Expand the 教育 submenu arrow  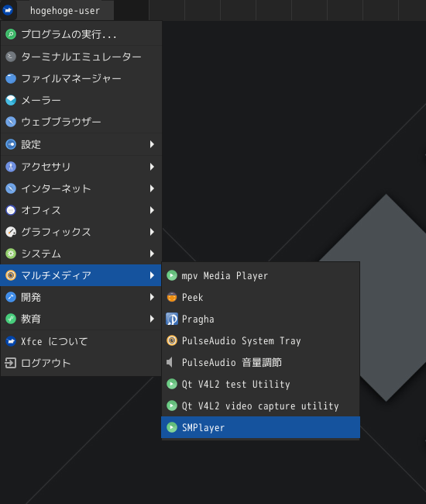(152, 319)
